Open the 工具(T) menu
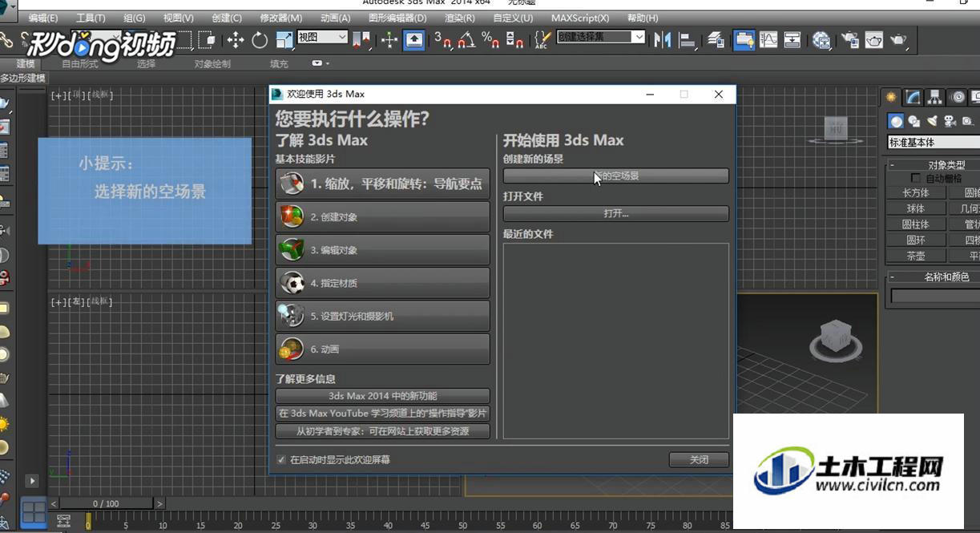This screenshot has height=533, width=980. (x=91, y=18)
